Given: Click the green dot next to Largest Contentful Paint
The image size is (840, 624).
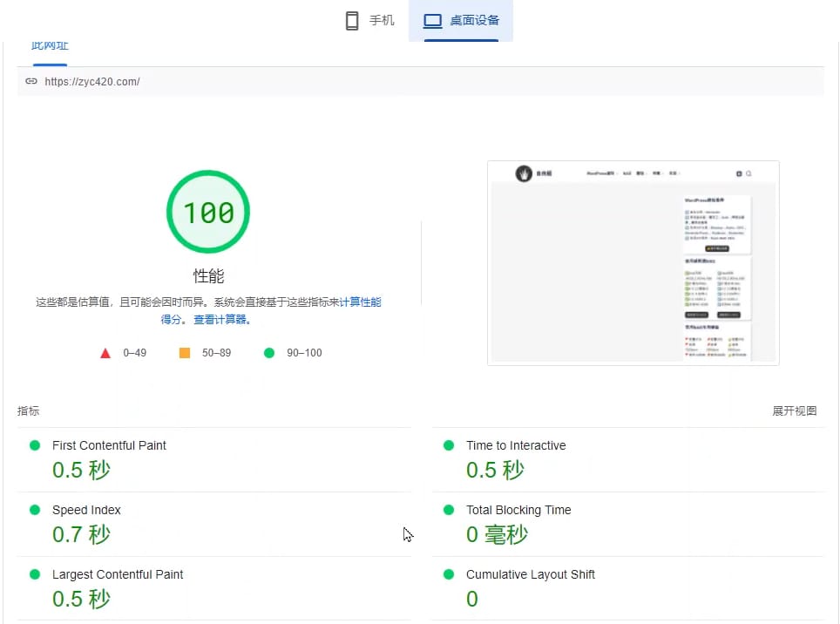Looking at the screenshot, I should coord(34,573).
